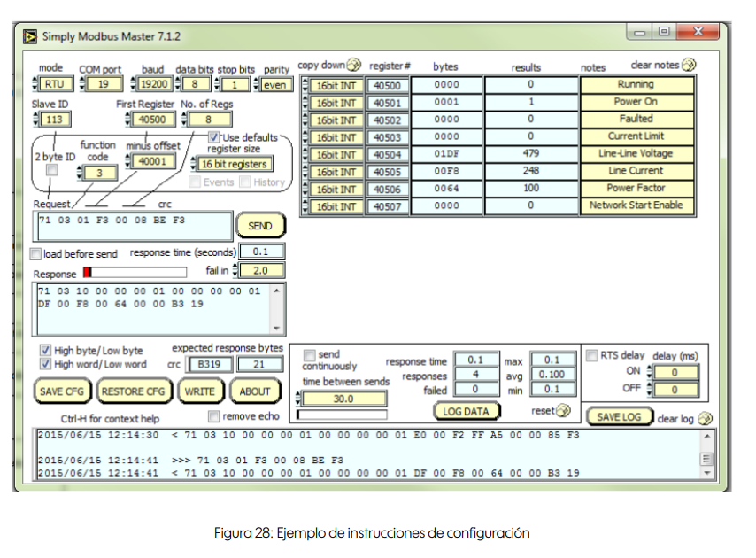
Task: Click the Response progress indicator bar
Action: point(135,273)
